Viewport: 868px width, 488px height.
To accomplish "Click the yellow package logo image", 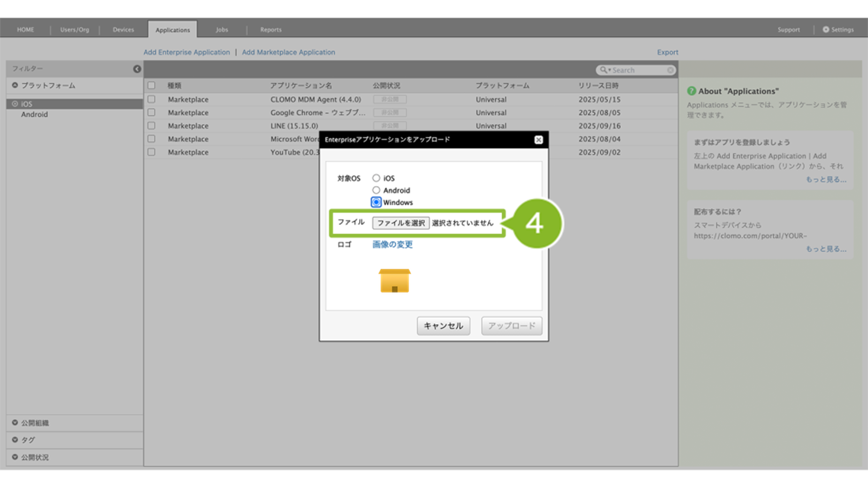I will coord(394,281).
